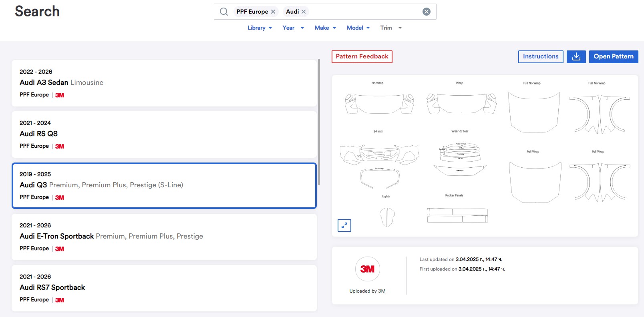Click the 3M uploader logo
The width and height of the screenshot is (644, 317).
click(x=367, y=269)
